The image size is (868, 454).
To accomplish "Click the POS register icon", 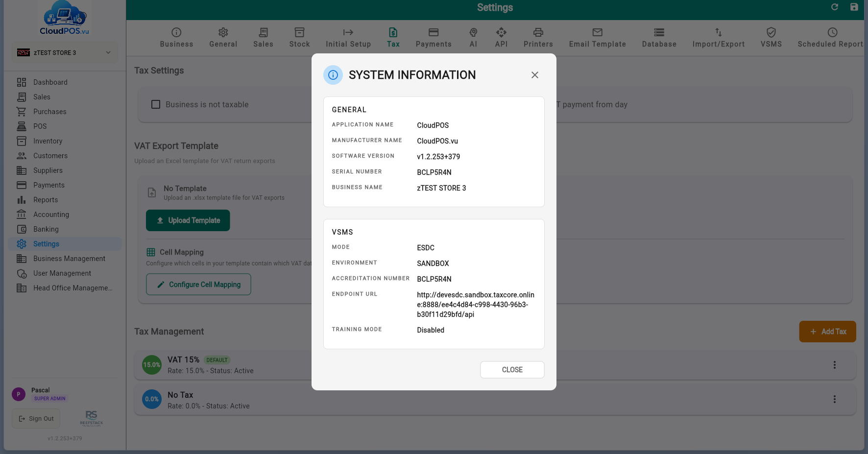I will [22, 126].
